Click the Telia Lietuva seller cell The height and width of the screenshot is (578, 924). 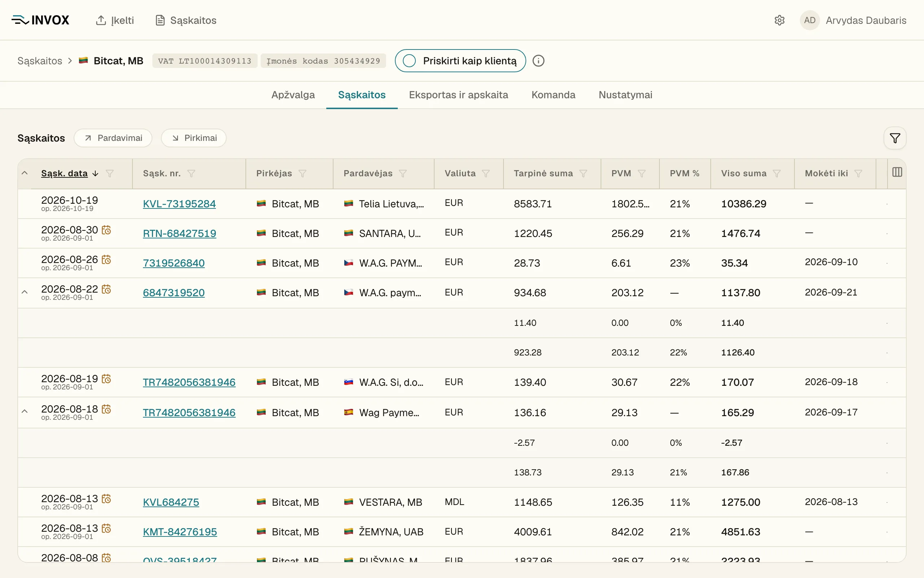384,204
